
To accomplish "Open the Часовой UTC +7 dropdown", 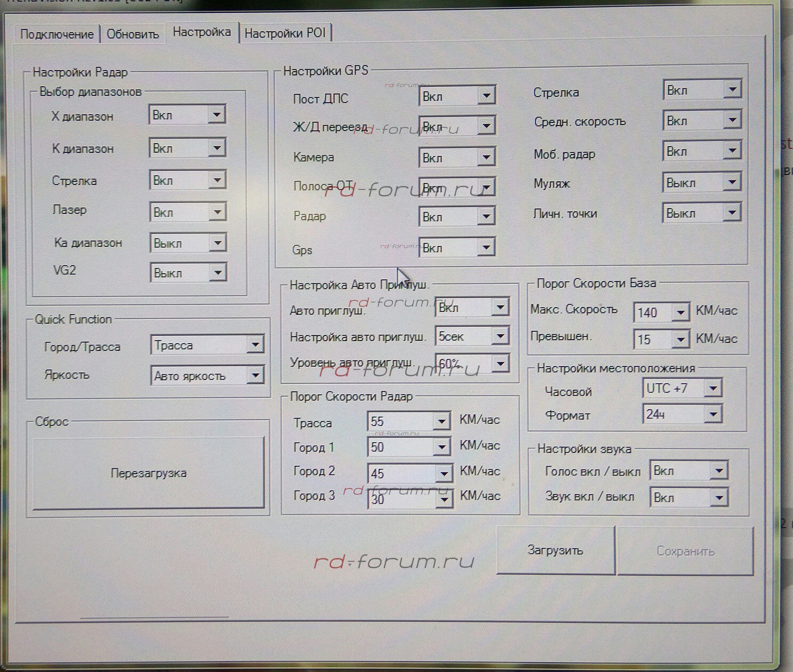I will [x=712, y=388].
